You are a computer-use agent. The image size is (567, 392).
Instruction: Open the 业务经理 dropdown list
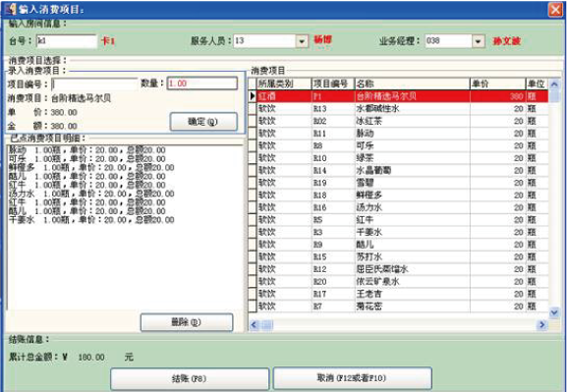tap(478, 41)
